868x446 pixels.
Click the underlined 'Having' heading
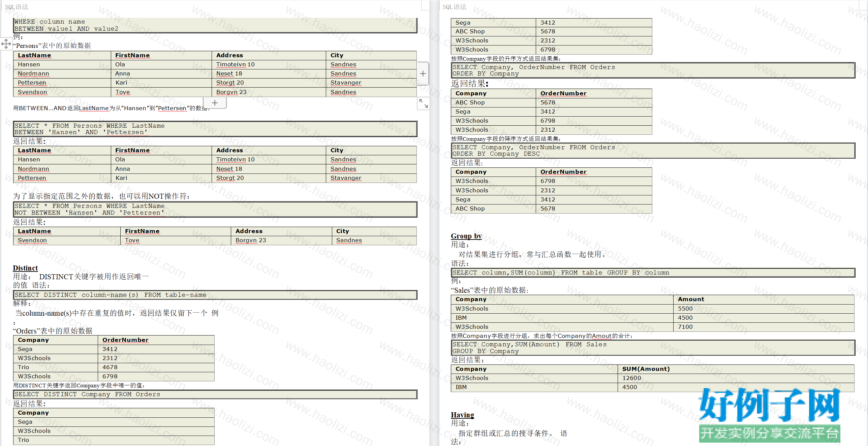tap(462, 415)
